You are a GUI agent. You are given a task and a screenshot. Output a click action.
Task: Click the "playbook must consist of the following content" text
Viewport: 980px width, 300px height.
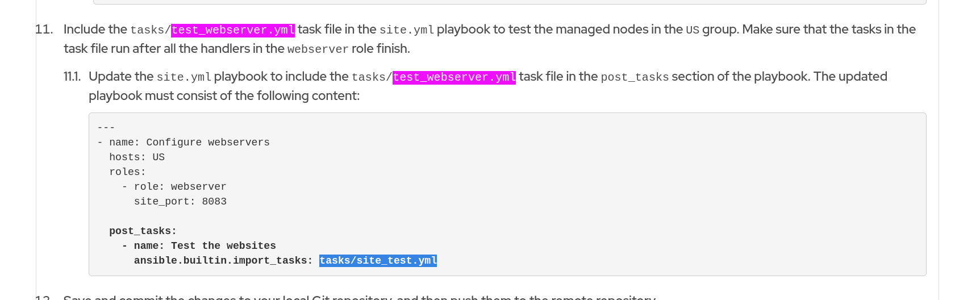click(x=224, y=96)
